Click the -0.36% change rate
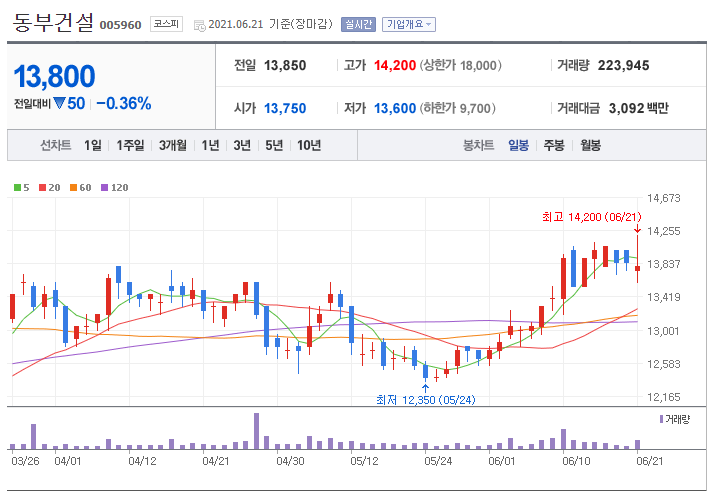The width and height of the screenshot is (707, 491). (x=124, y=104)
